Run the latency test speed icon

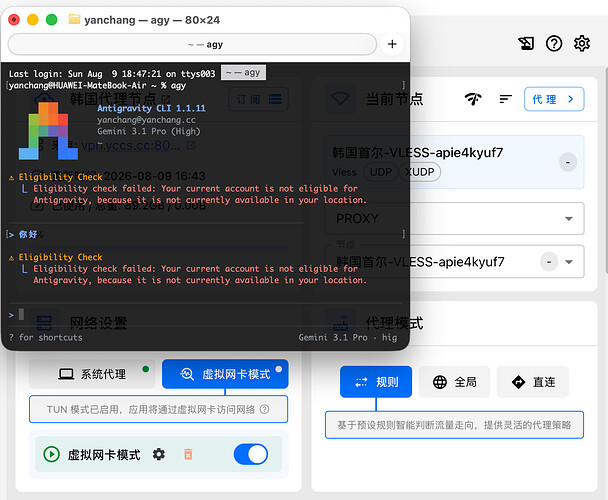[473, 99]
